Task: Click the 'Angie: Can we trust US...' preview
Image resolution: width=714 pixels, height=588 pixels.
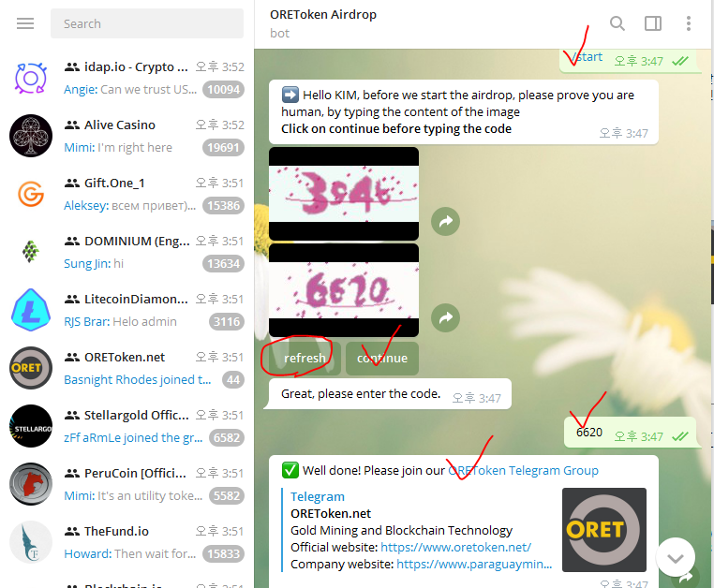Action: 130,90
